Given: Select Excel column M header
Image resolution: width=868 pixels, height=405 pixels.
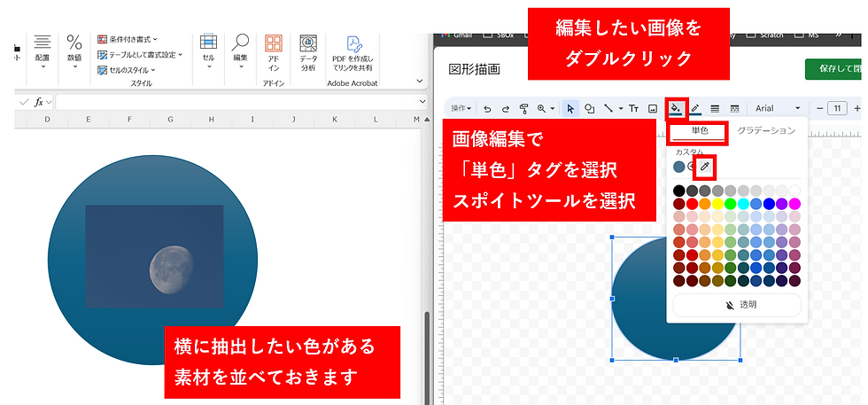Looking at the screenshot, I should pos(416,119).
